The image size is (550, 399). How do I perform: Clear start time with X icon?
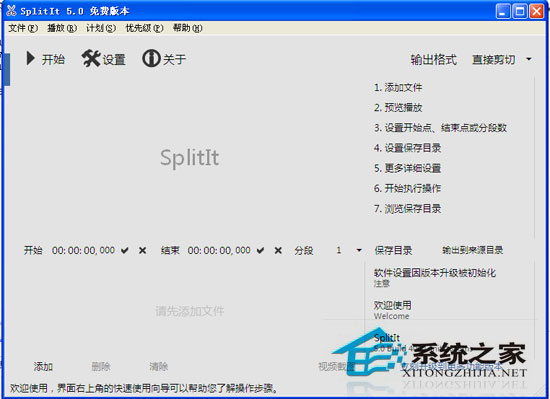click(142, 250)
